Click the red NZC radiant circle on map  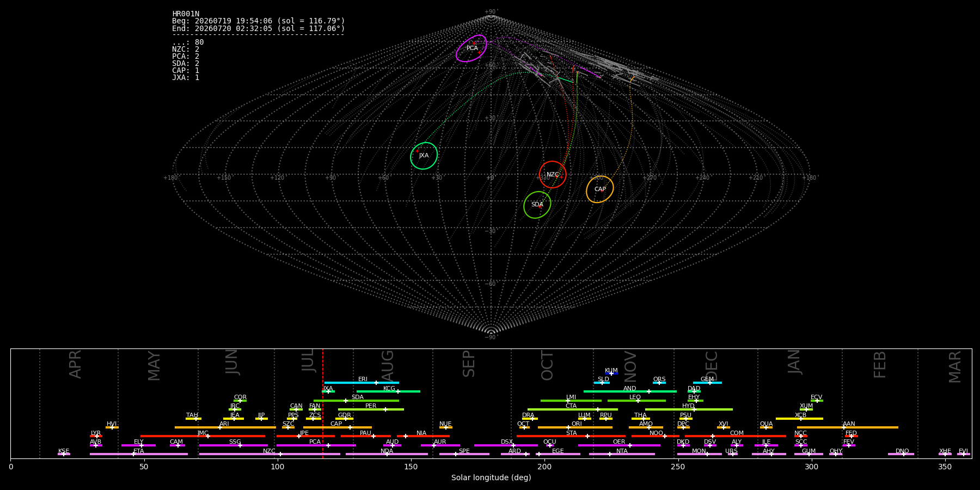[x=553, y=175]
